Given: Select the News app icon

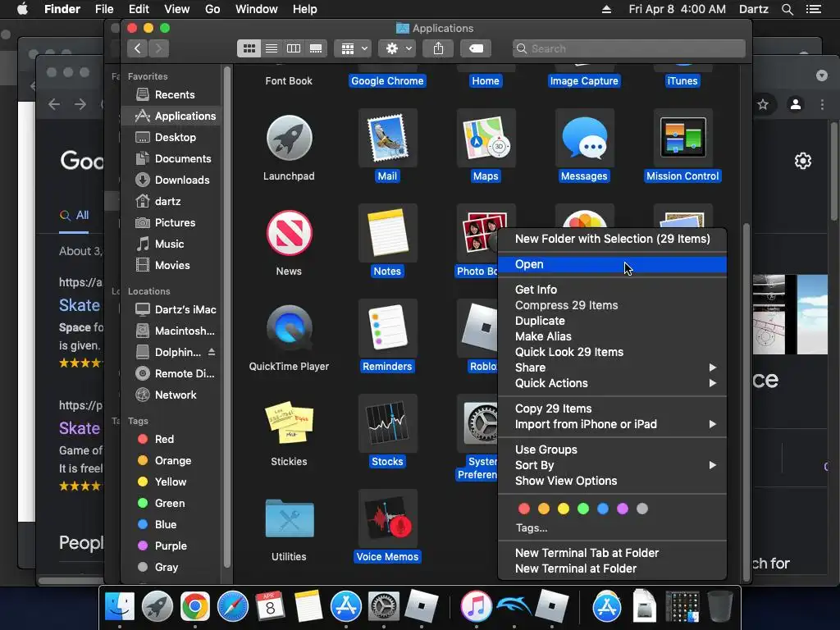Looking at the screenshot, I should point(289,233).
